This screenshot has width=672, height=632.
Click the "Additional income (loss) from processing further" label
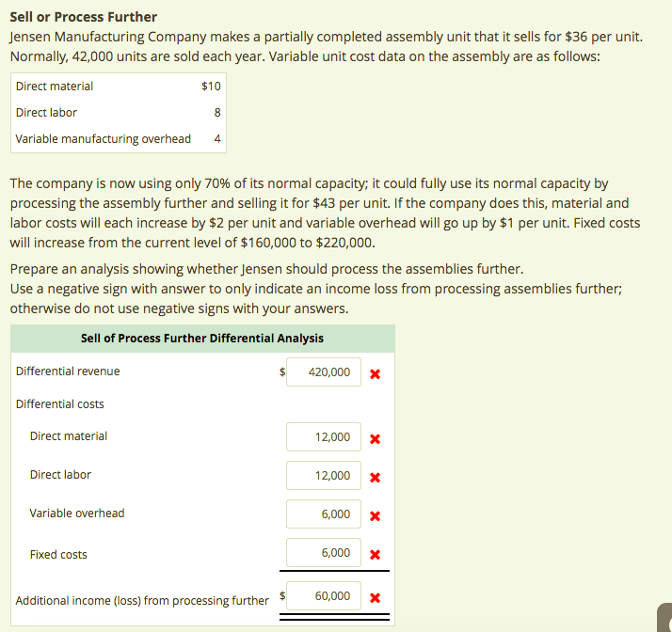pyautogui.click(x=142, y=601)
